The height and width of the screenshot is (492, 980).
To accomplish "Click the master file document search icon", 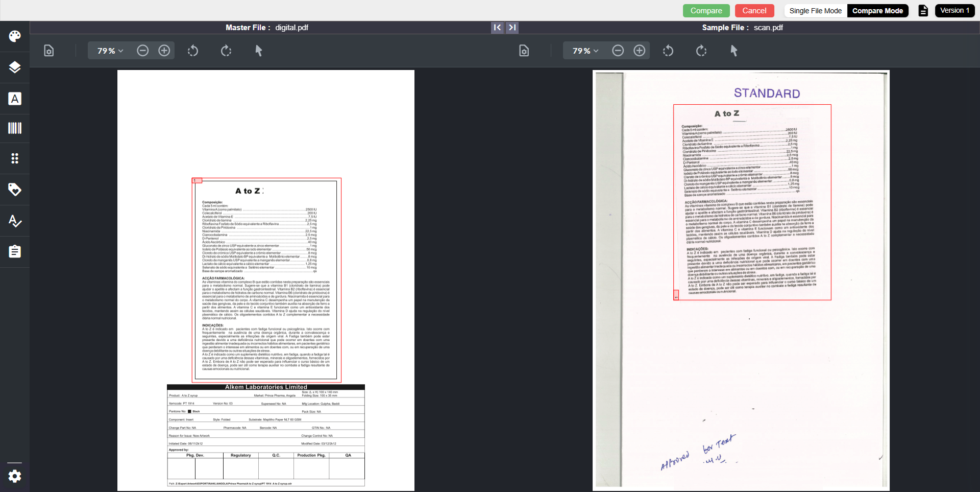I will pos(49,51).
